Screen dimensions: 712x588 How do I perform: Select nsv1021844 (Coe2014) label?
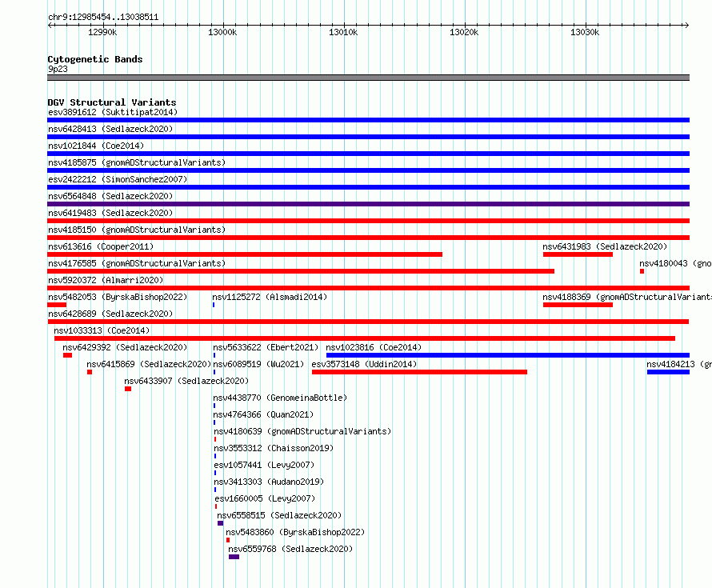coord(96,146)
